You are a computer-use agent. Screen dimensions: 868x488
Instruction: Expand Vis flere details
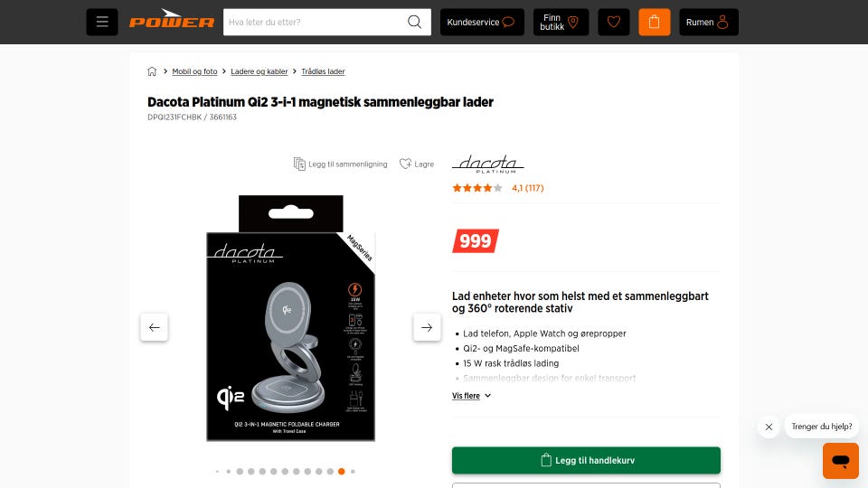point(471,396)
